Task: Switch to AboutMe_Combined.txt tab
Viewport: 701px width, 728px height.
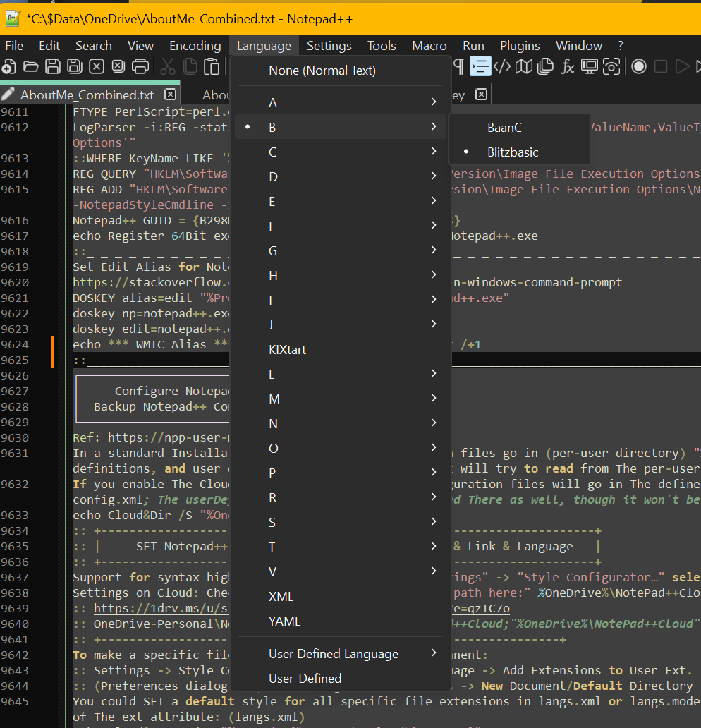Action: tap(87, 95)
